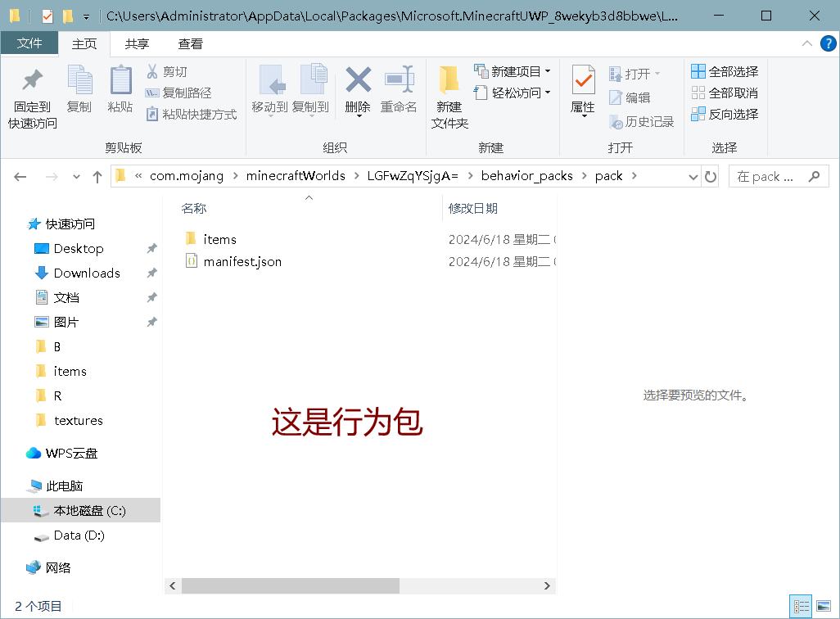Click Select all (全部选择)
The image size is (840, 619).
pos(725,71)
